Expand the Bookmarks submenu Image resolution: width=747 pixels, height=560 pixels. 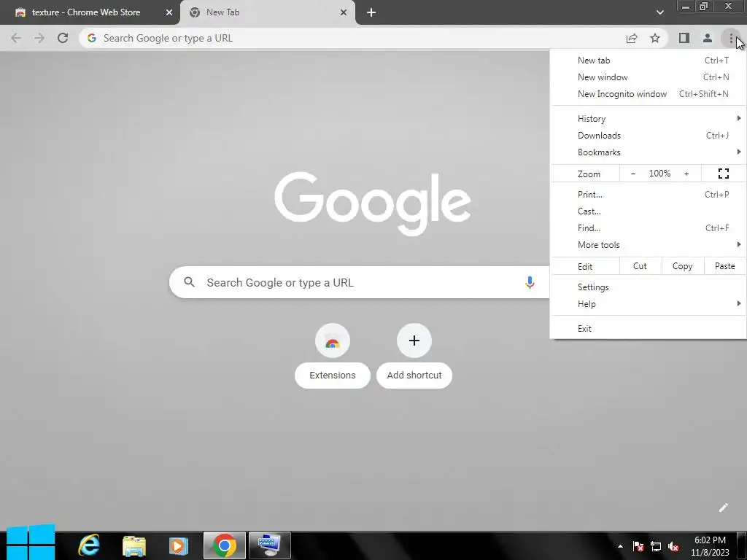648,152
